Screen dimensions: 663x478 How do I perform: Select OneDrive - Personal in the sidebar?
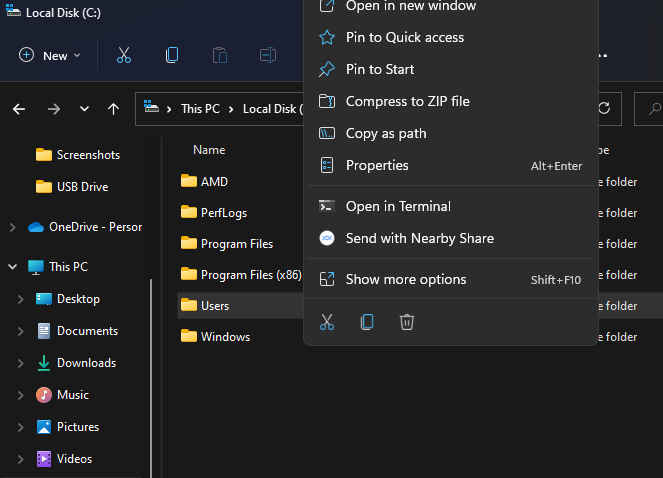tap(85, 227)
